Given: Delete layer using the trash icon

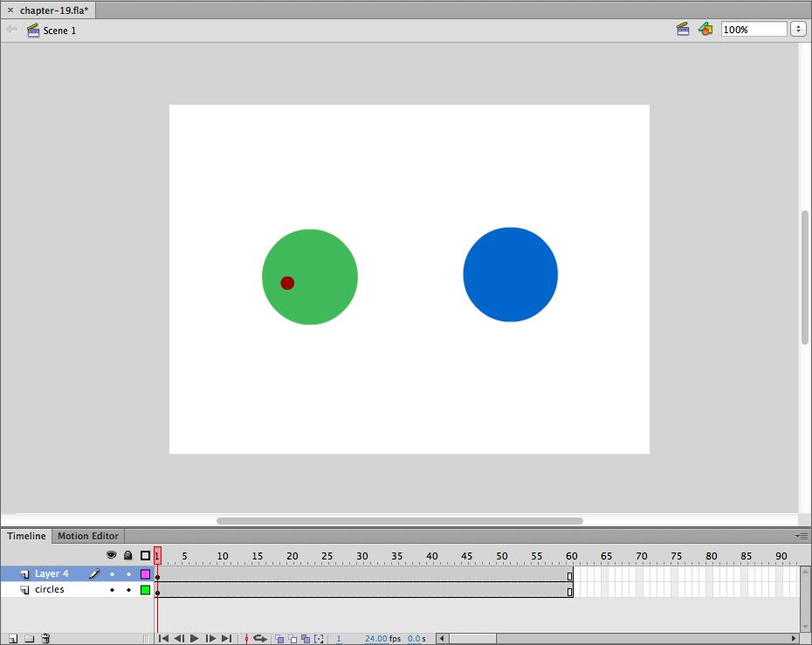Looking at the screenshot, I should click(45, 639).
